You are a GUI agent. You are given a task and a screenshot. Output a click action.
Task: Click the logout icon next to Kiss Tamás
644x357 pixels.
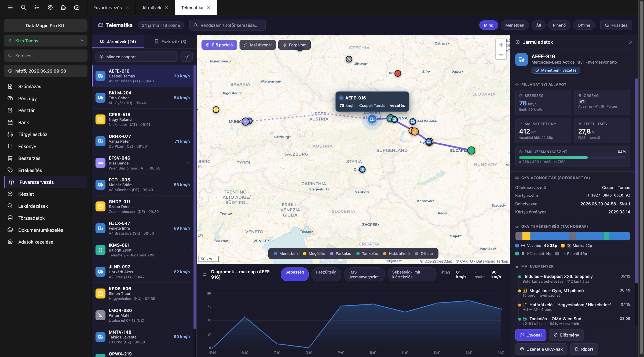81,41
